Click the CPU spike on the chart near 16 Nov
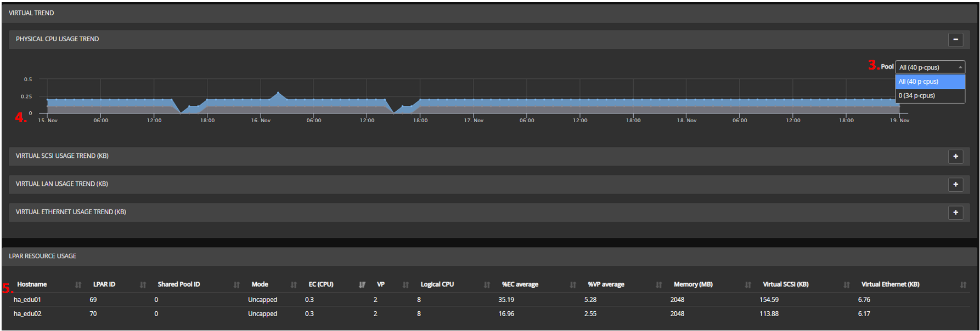The height and width of the screenshot is (331, 980). coord(278,94)
